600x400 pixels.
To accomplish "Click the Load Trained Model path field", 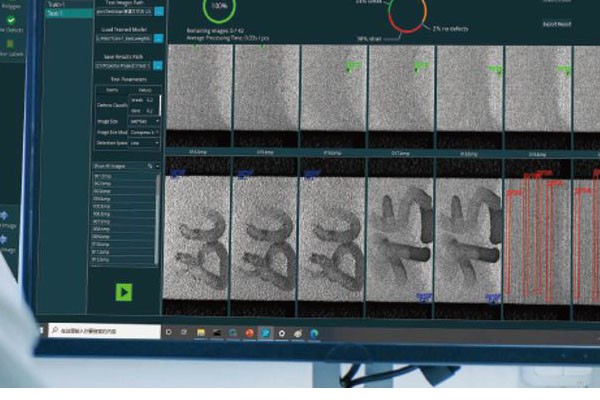I will coord(124,38).
